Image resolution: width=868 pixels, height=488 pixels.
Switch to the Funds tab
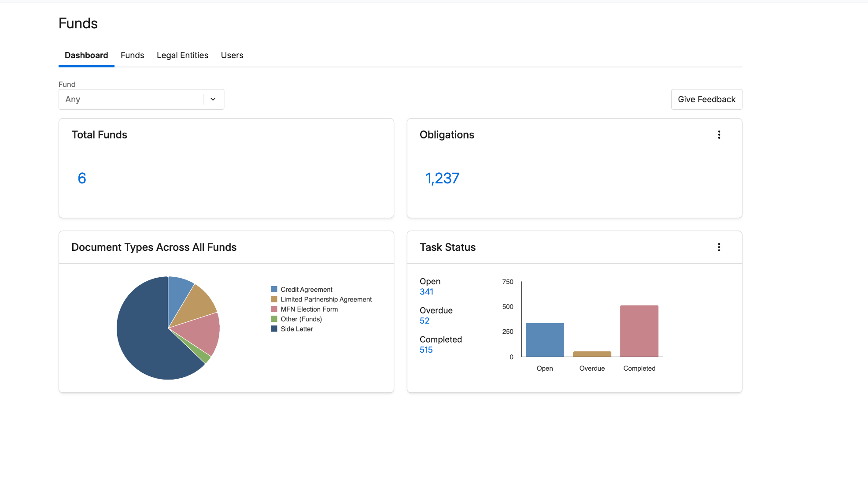coord(132,56)
